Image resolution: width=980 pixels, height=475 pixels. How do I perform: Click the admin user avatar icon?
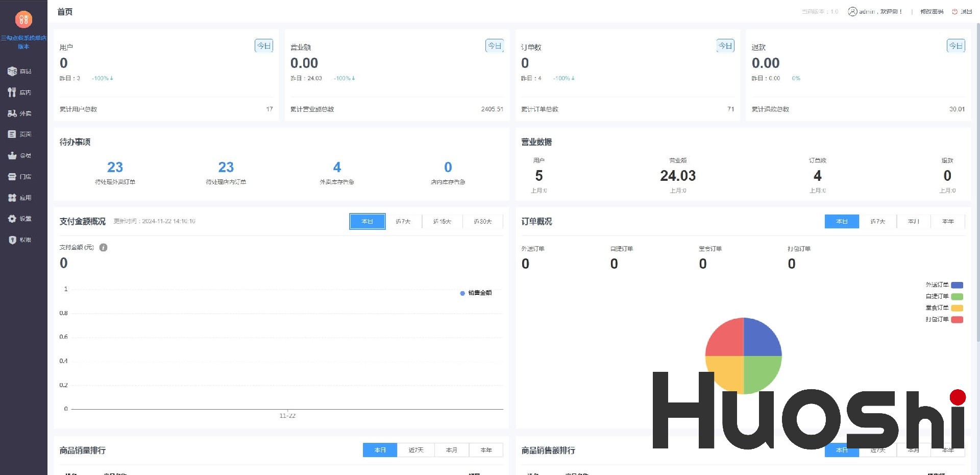click(852, 11)
